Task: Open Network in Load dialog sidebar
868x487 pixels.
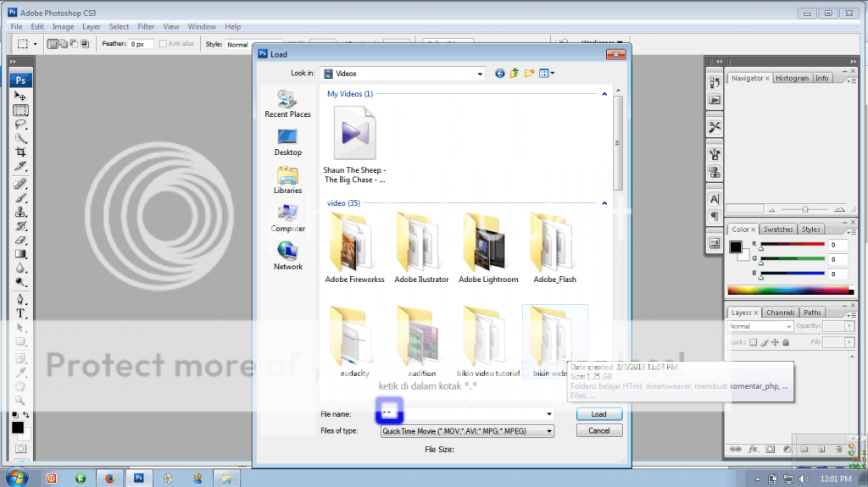Action: click(x=287, y=257)
